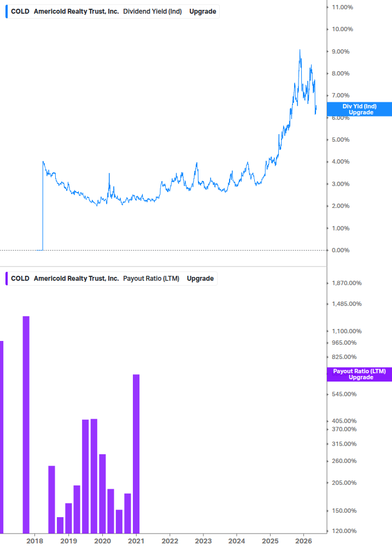Click the 2023 label on the time axis

coord(203,541)
